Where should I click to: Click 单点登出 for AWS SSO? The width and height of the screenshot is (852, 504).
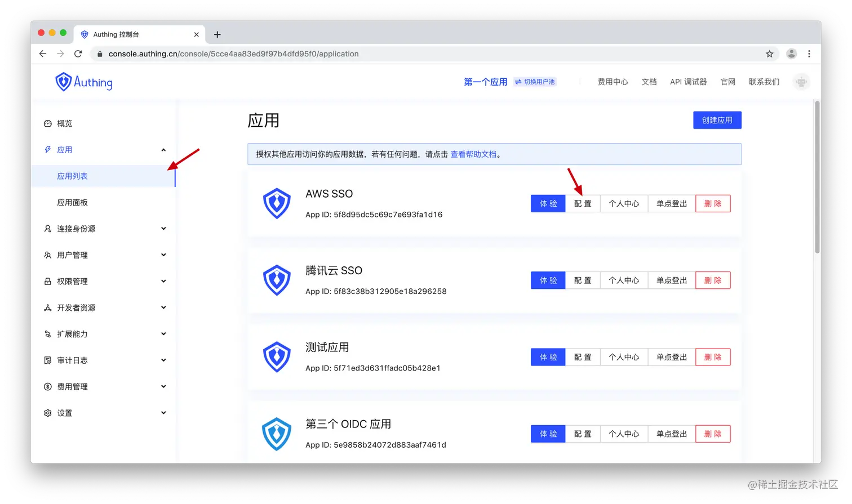tap(672, 204)
